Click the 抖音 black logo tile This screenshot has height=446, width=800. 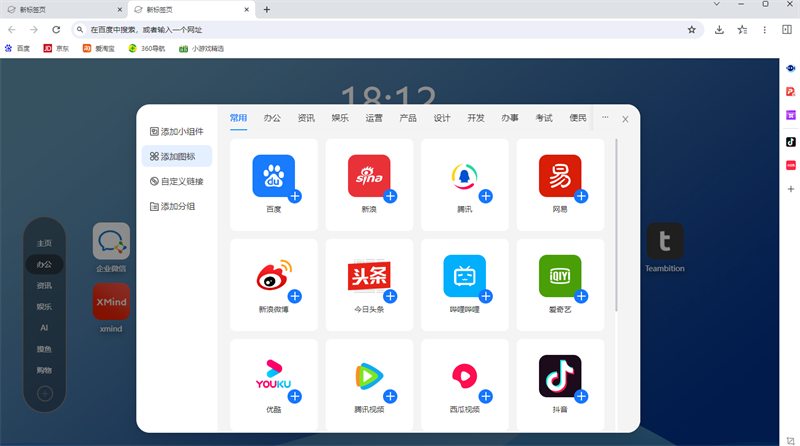point(560,376)
